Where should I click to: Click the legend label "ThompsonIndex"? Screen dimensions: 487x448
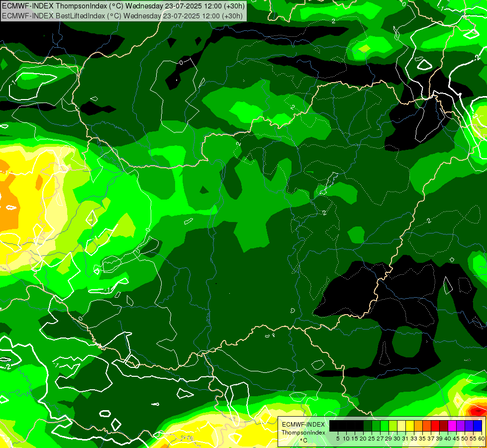pos(303,433)
